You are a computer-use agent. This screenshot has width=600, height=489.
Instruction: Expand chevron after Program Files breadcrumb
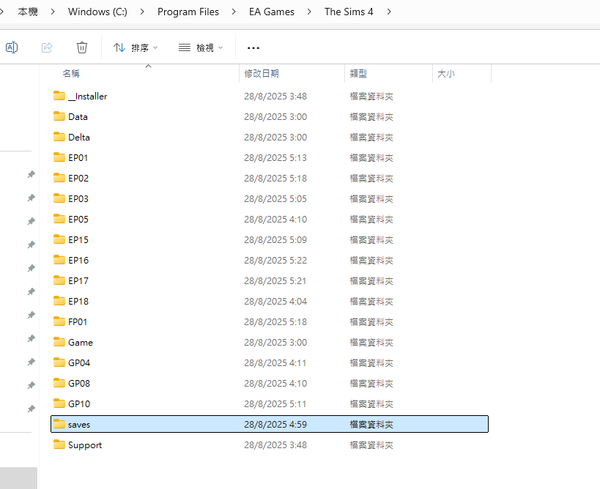233,12
